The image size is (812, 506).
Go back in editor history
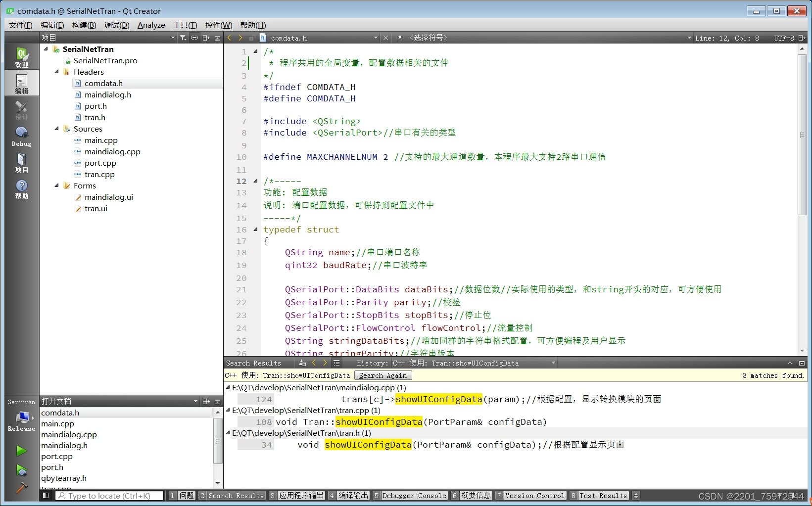coord(230,38)
